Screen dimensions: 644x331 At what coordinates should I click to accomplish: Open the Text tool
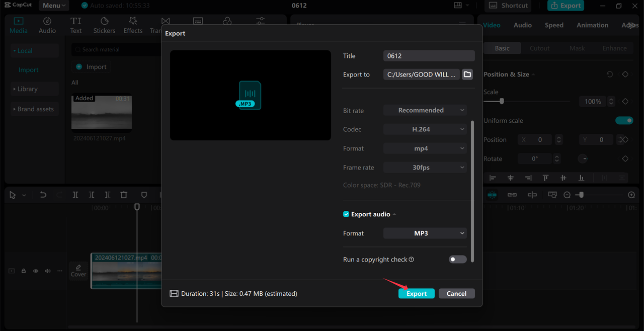pos(76,25)
